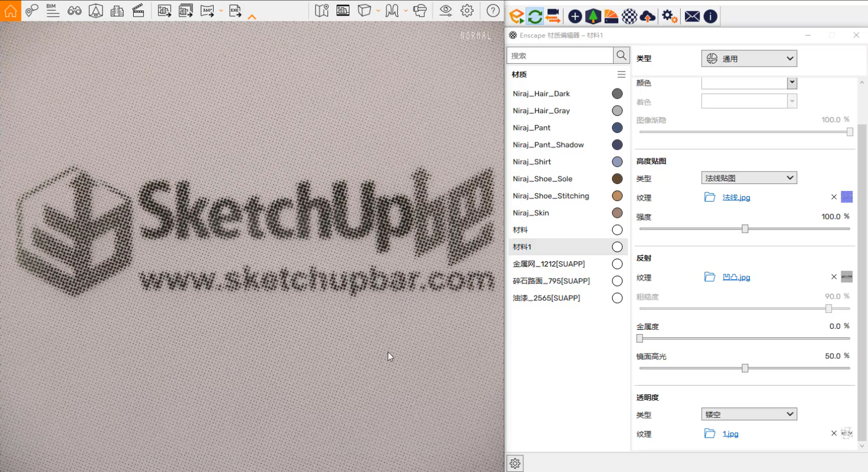
Task: Click the binoculars view icon
Action: tap(75, 11)
